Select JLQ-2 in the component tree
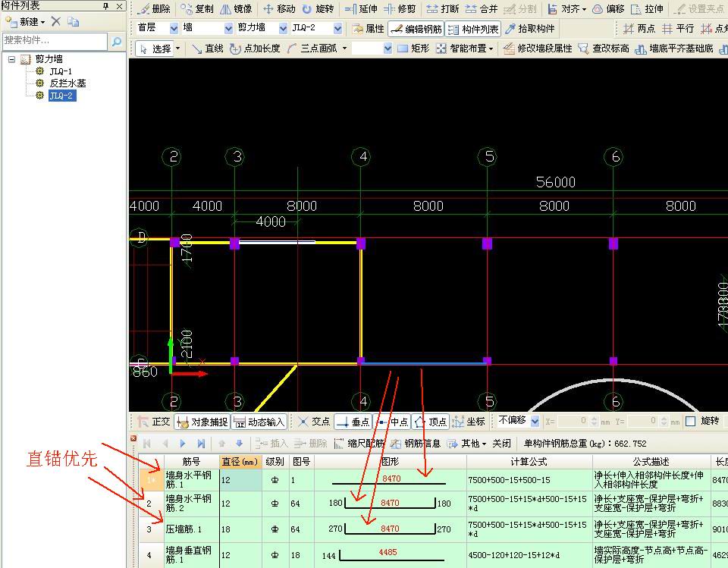The image size is (728, 568). click(61, 96)
